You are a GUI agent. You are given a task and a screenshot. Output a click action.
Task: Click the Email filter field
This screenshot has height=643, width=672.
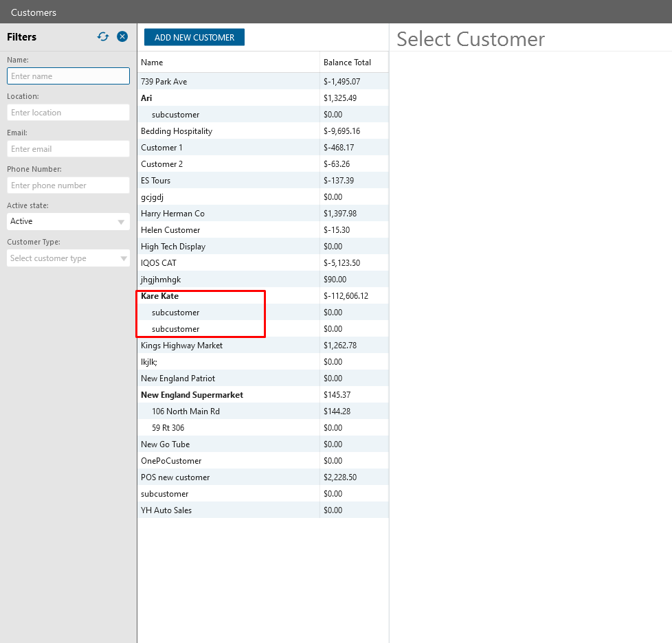(68, 149)
